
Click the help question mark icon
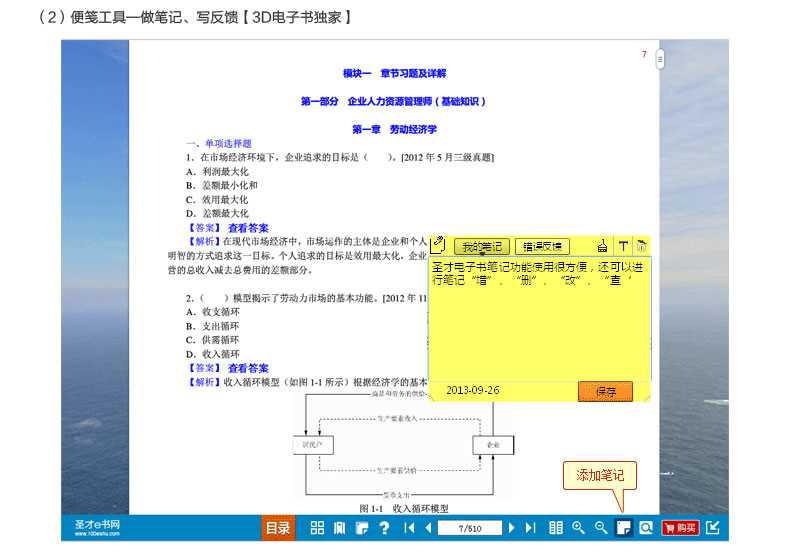point(383,528)
